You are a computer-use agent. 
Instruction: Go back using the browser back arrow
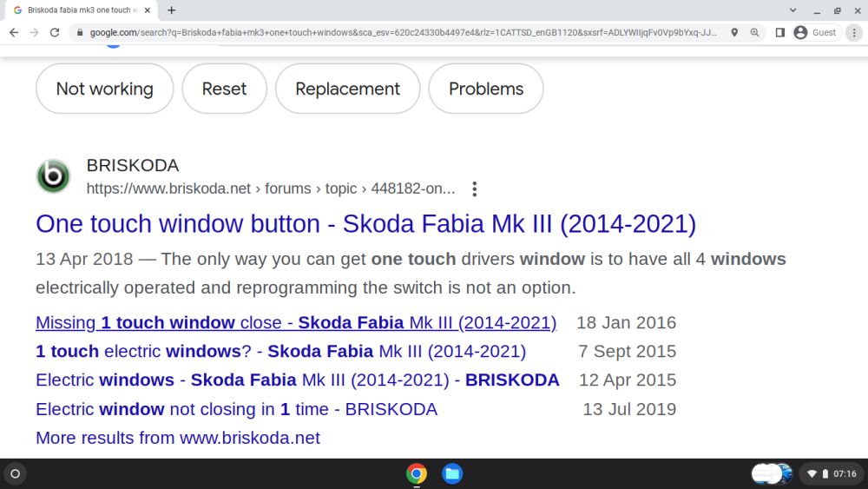pyautogui.click(x=14, y=33)
